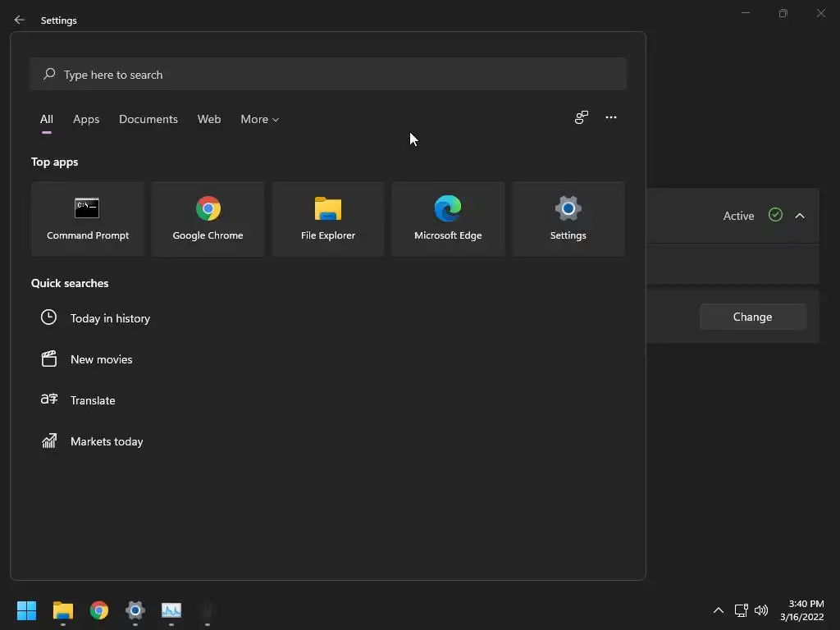Open Command Prompt from Top apps

pyautogui.click(x=88, y=218)
